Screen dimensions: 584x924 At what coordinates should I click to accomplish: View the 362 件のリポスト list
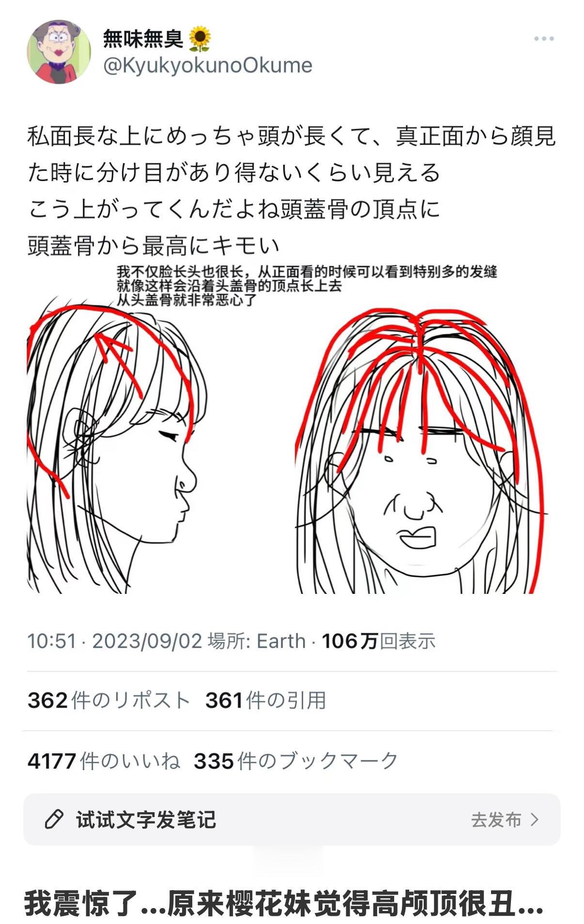tap(108, 700)
